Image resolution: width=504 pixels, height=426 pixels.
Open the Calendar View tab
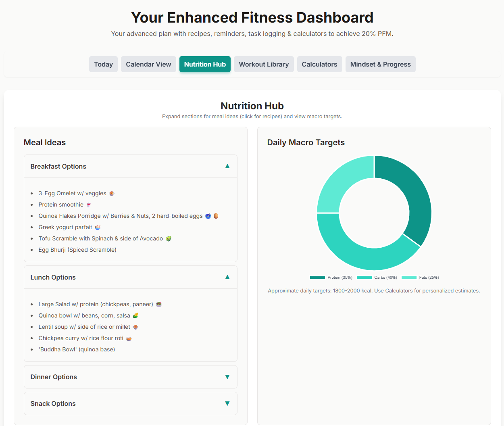[x=148, y=64]
